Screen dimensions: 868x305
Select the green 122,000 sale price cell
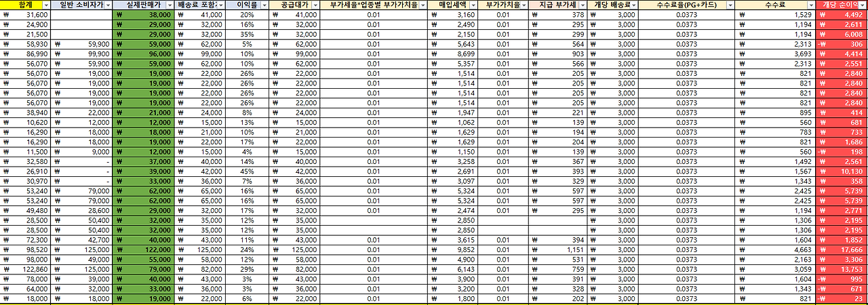point(144,250)
